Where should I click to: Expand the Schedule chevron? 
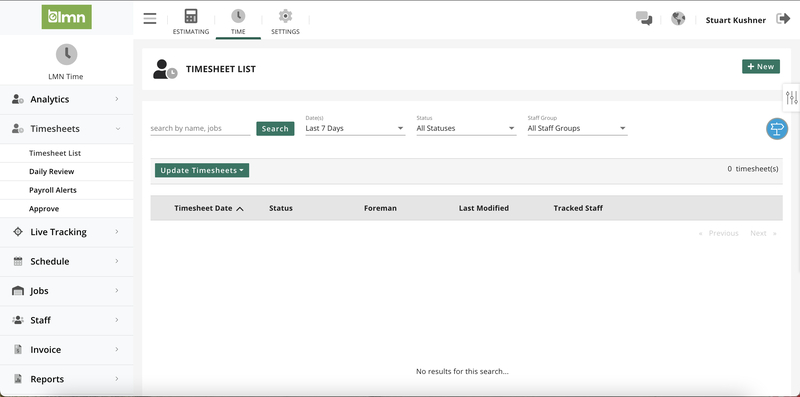[x=117, y=261]
